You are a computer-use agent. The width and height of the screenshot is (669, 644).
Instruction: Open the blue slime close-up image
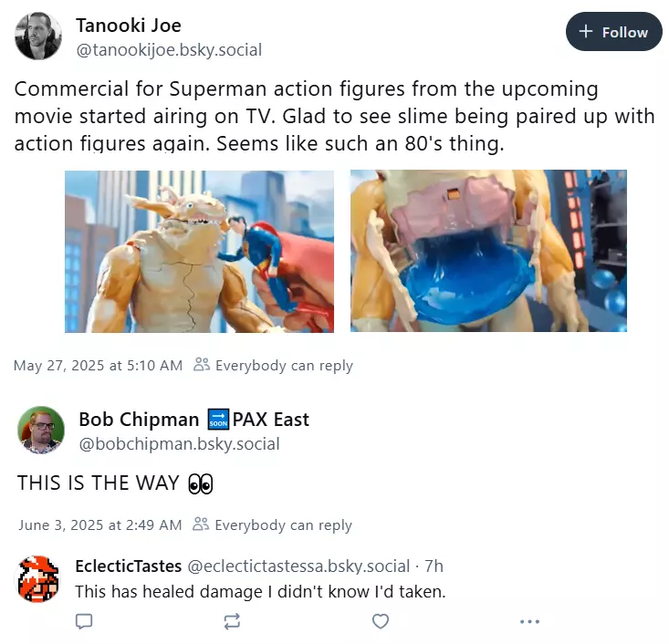pyautogui.click(x=488, y=251)
